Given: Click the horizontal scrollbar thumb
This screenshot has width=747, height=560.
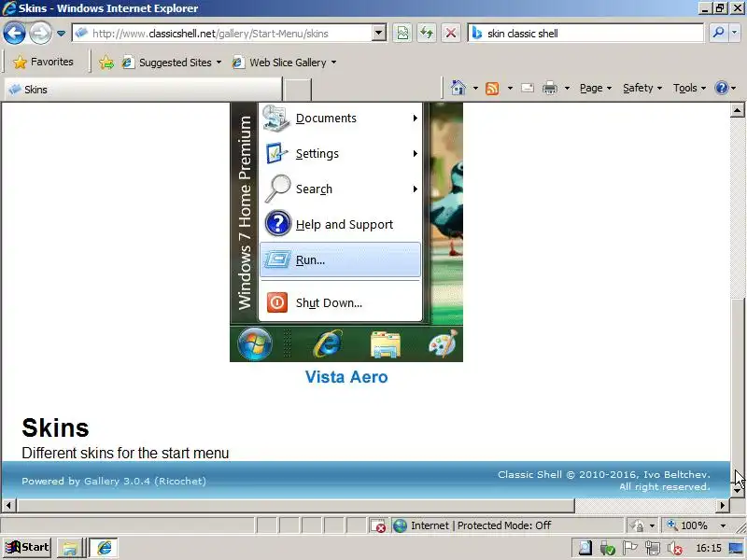Looking at the screenshot, I should (295, 505).
